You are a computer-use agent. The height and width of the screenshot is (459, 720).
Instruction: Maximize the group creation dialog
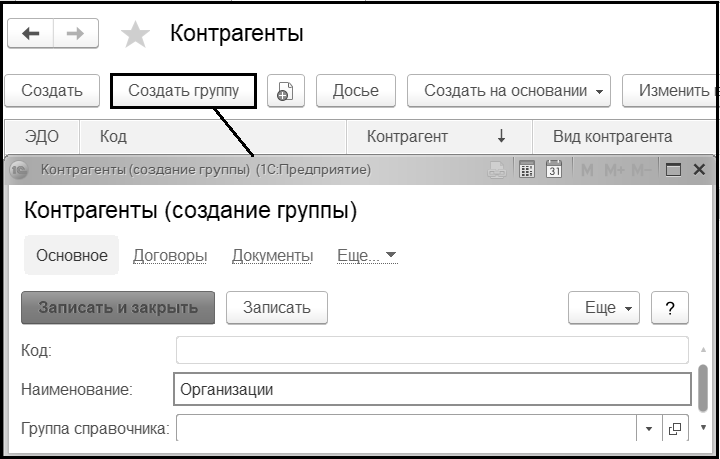(x=673, y=170)
